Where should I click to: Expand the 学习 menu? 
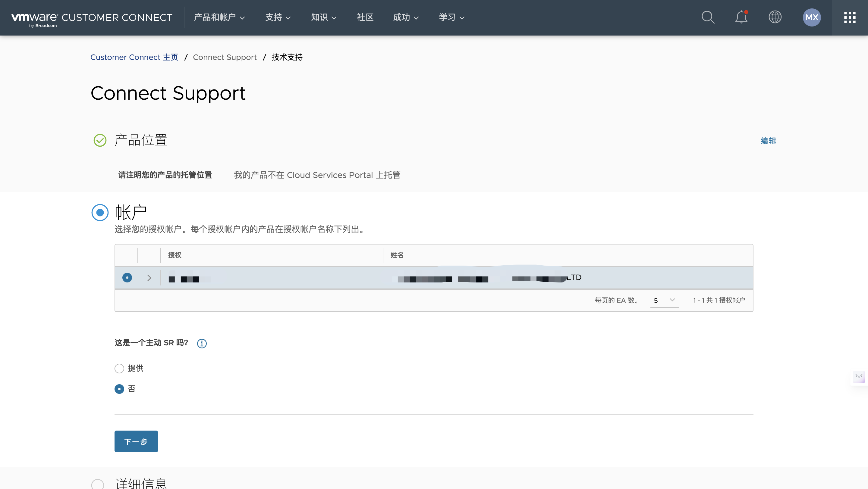[x=452, y=17]
